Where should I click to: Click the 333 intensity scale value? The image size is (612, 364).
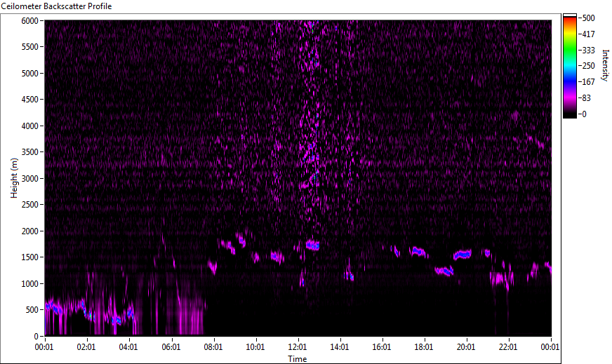589,50
